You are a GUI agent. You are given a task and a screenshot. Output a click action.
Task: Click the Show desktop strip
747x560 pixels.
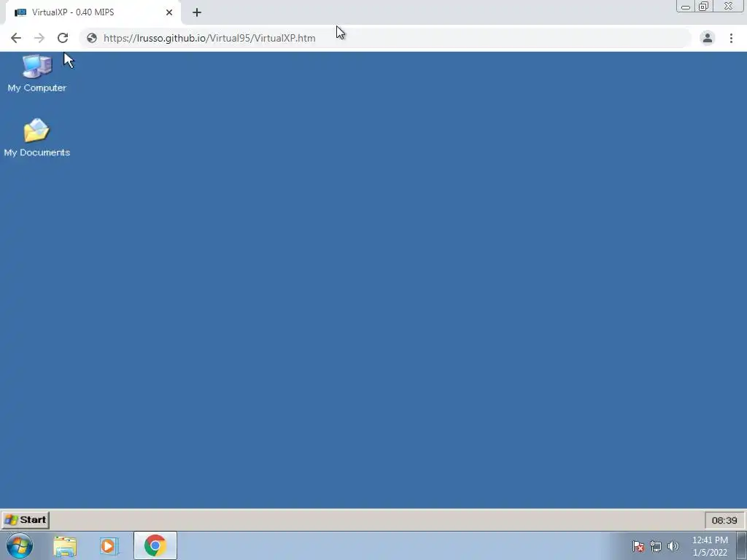[x=742, y=545]
